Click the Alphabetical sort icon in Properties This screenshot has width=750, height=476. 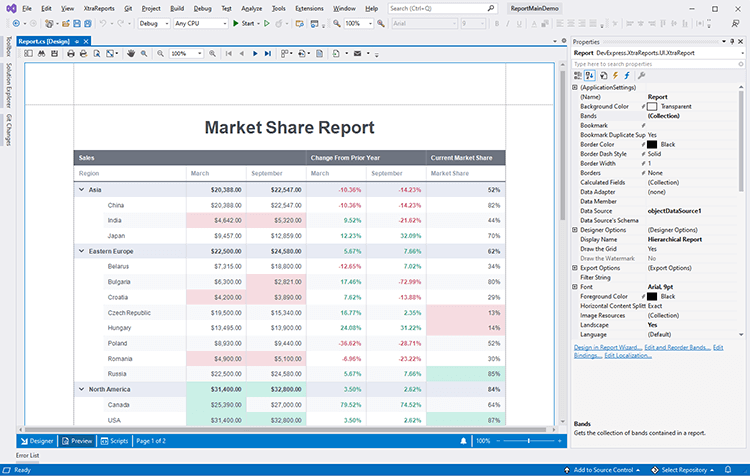point(590,75)
